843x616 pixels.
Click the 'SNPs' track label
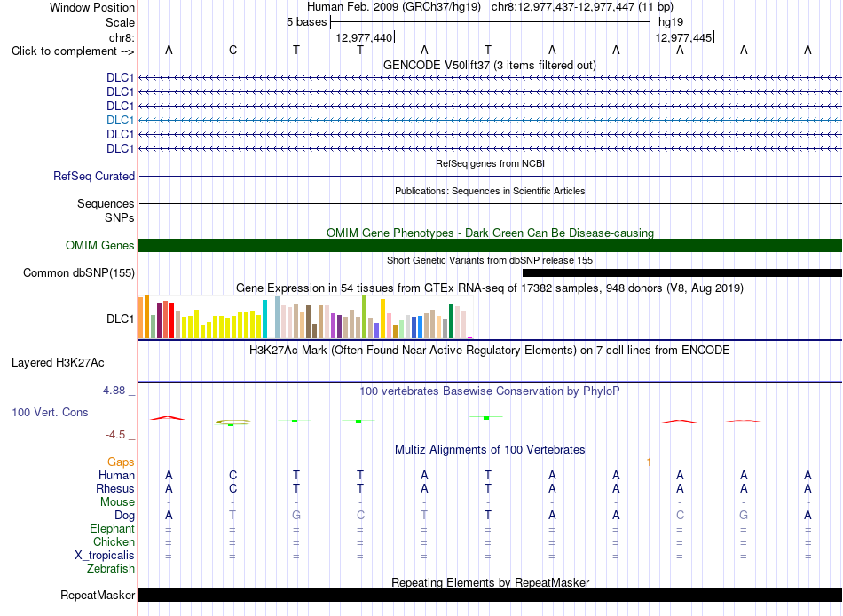[120, 217]
